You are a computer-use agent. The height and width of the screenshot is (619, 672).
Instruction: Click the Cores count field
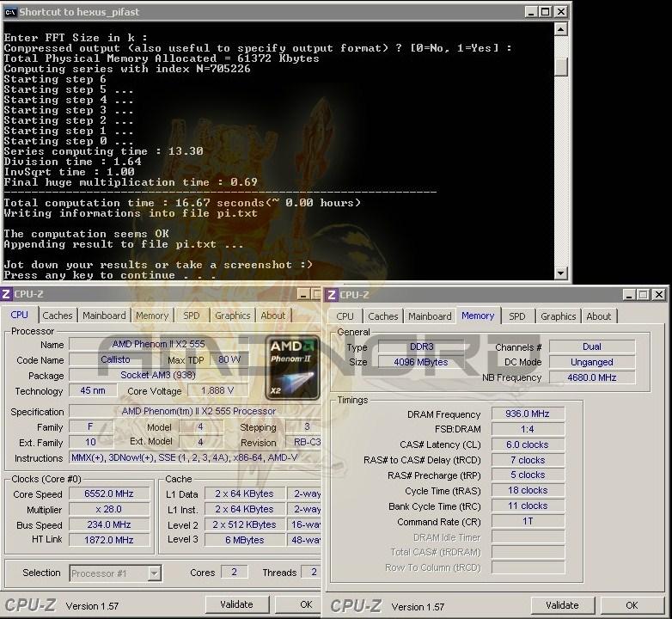click(x=234, y=572)
